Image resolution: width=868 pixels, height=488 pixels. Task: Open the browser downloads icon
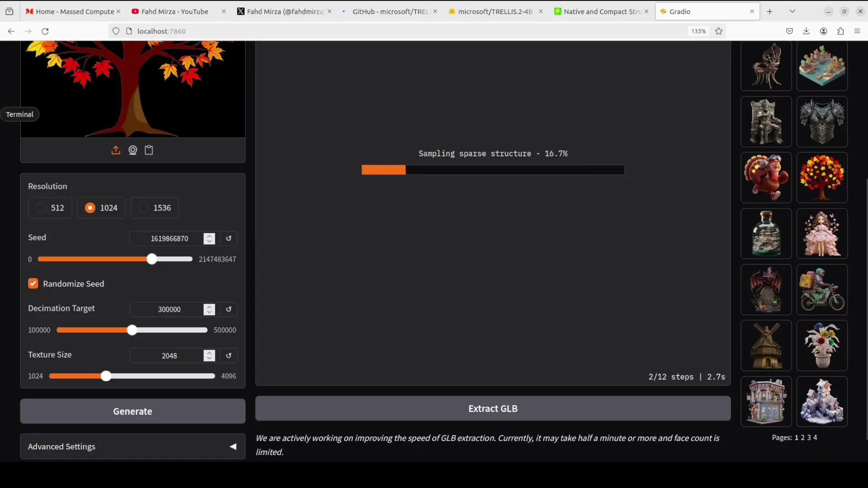(x=806, y=31)
